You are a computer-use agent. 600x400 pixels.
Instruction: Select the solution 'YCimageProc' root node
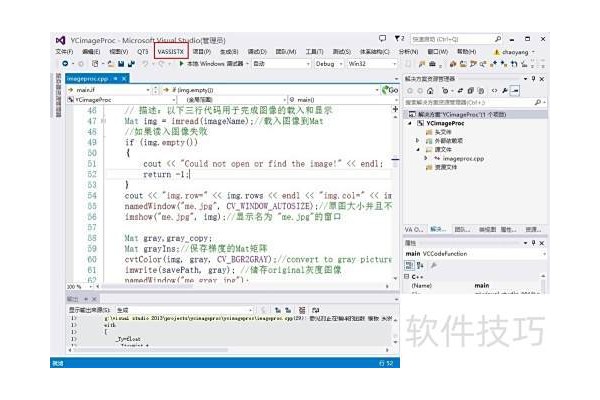tap(476, 114)
